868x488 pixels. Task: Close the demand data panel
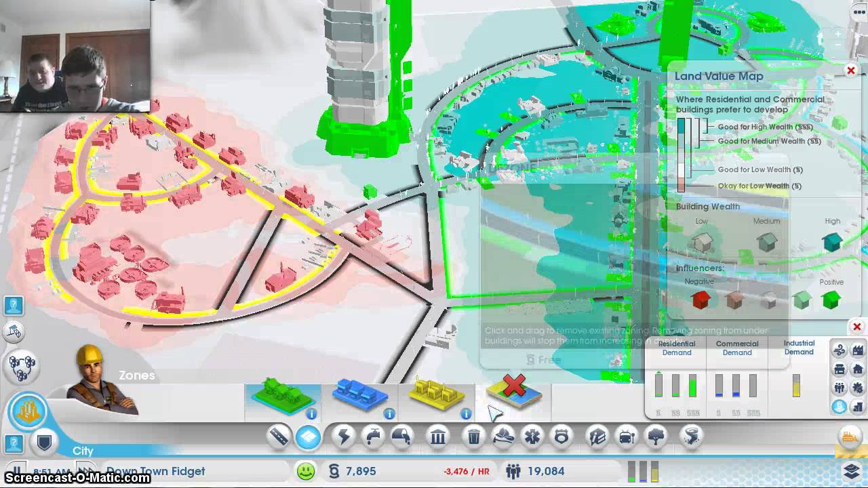[857, 327]
